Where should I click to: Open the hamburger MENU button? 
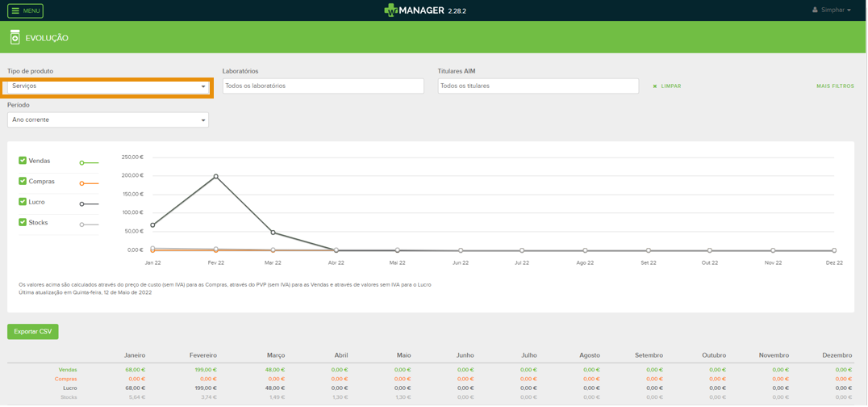tap(25, 10)
